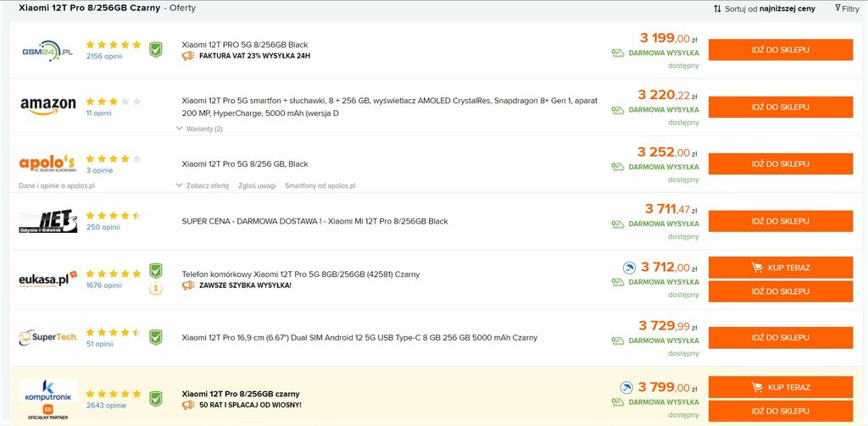The image size is (868, 426).
Task: Click the buyer protection umbrella icon at 3 712,00
Action: pyautogui.click(x=629, y=268)
